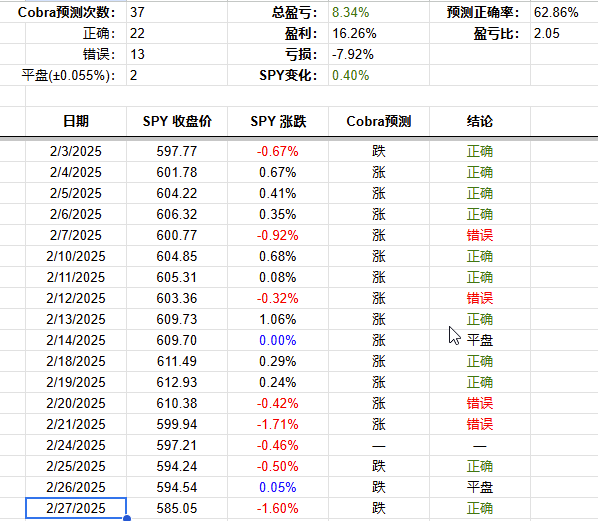The width and height of the screenshot is (598, 521).
Task: Click 错误 result in the 2/7/2025 row
Action: (480, 235)
